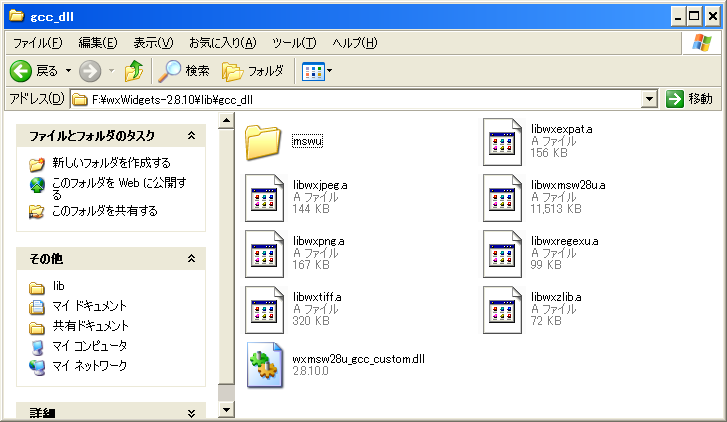Viewport: 727px width, 422px height.
Task: Open the ツール(T) menu
Action: coord(294,43)
